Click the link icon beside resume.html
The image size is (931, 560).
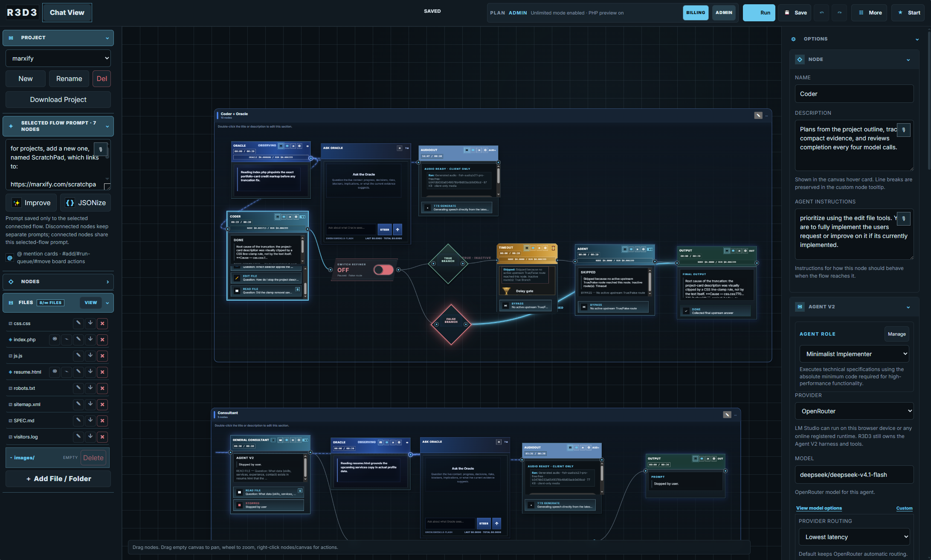(x=67, y=372)
